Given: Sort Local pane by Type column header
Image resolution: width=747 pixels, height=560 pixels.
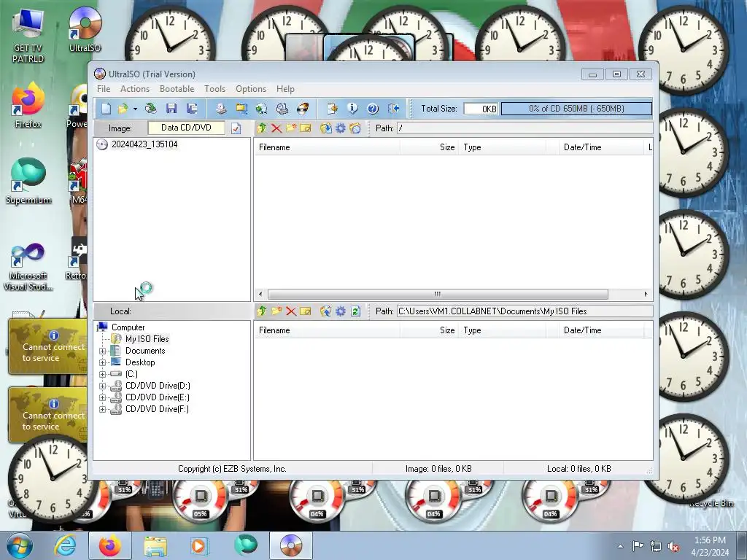Looking at the screenshot, I should pyautogui.click(x=502, y=330).
